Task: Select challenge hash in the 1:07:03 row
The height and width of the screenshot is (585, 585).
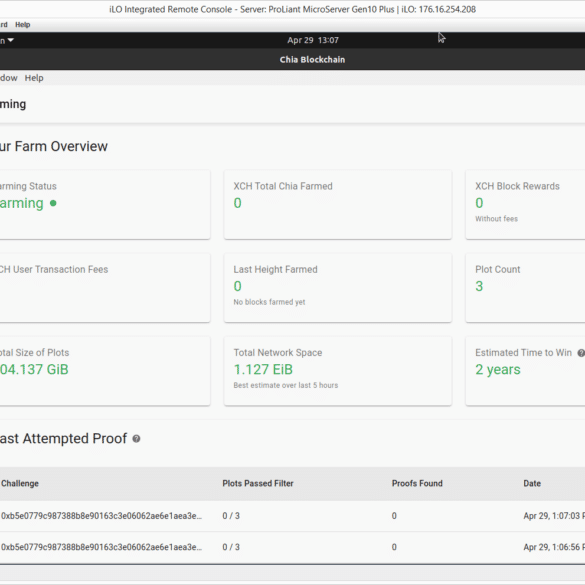Action: coord(101,516)
